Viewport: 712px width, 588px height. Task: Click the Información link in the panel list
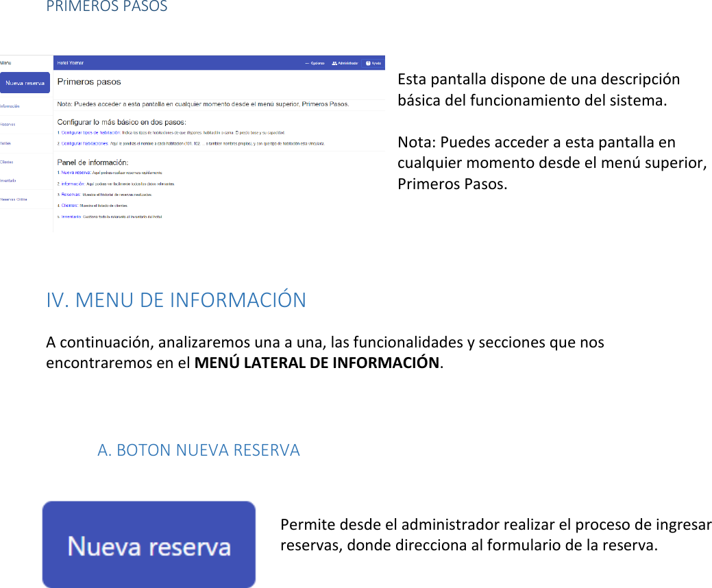point(73,184)
